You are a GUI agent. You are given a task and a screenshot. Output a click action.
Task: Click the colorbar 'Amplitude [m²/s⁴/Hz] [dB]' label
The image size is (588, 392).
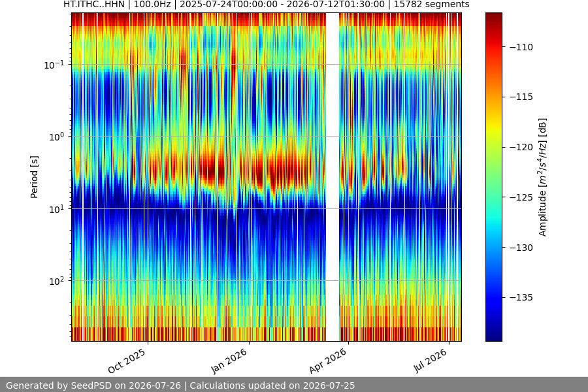543,177
